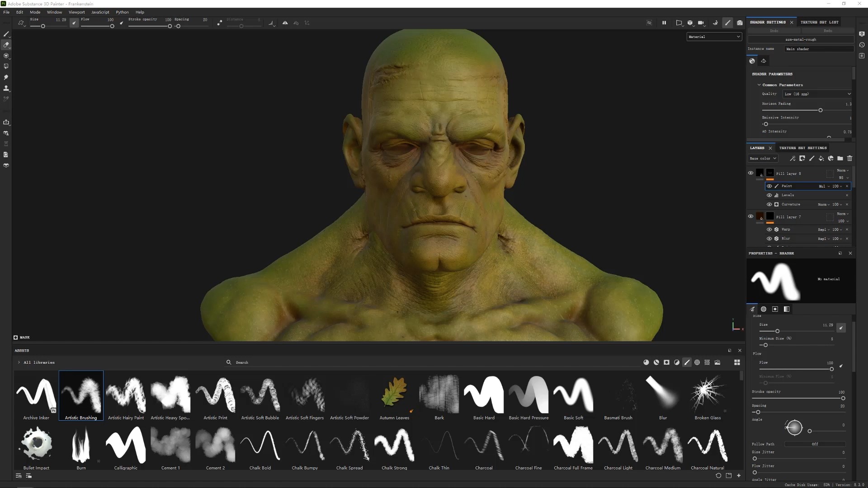Select the Polygon Fill tool
Screen dimensions: 868x488
click(x=6, y=66)
